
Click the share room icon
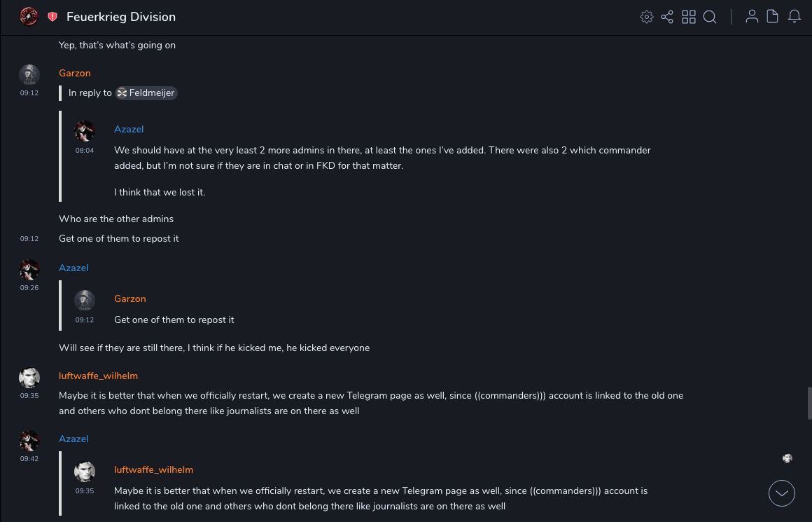pyautogui.click(x=667, y=17)
